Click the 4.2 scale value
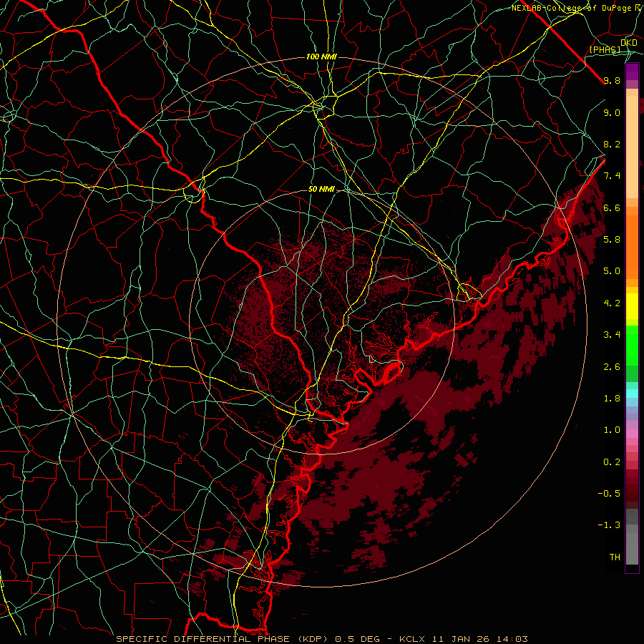Image resolution: width=644 pixels, height=644 pixels. point(612,303)
